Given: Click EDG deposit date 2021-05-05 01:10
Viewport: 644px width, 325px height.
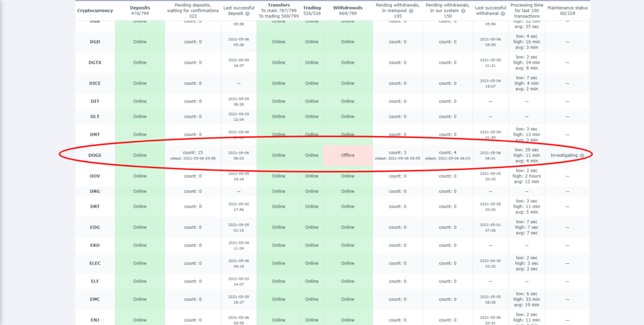Looking at the screenshot, I should [238, 227].
